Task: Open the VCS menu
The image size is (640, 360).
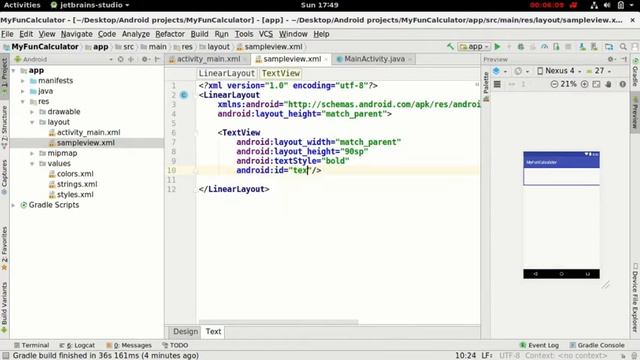Action: pyautogui.click(x=266, y=34)
